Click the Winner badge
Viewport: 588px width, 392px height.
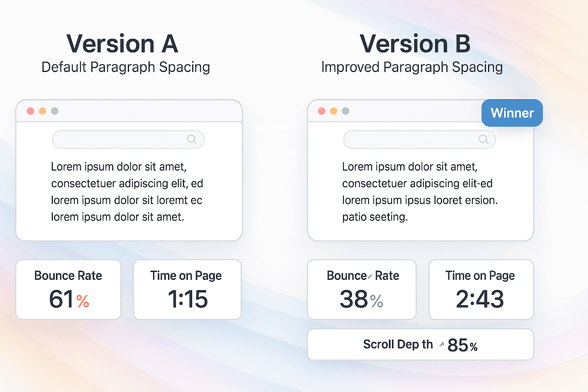pyautogui.click(x=512, y=113)
